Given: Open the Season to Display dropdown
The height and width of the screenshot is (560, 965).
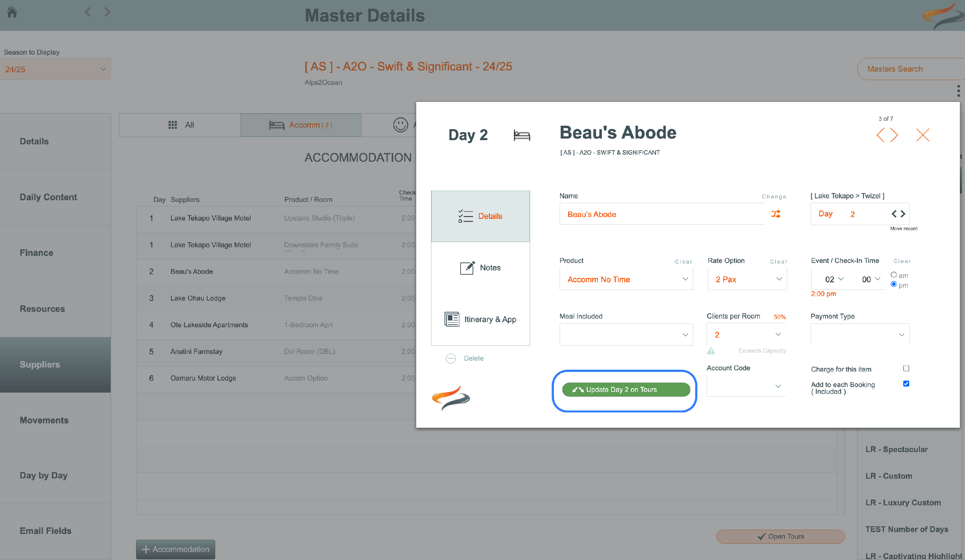Looking at the screenshot, I should pyautogui.click(x=56, y=69).
